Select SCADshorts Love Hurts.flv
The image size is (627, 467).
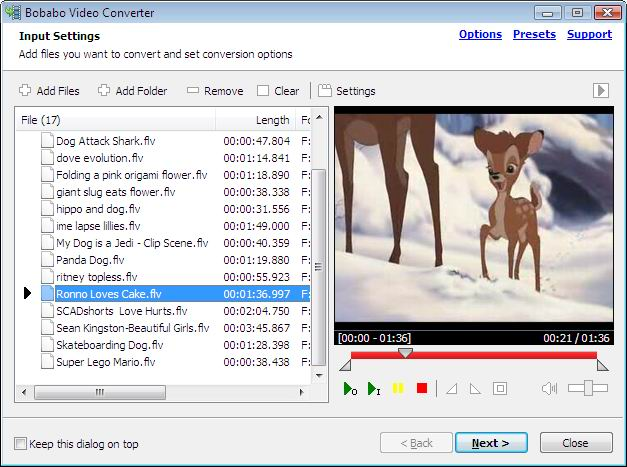(122, 311)
